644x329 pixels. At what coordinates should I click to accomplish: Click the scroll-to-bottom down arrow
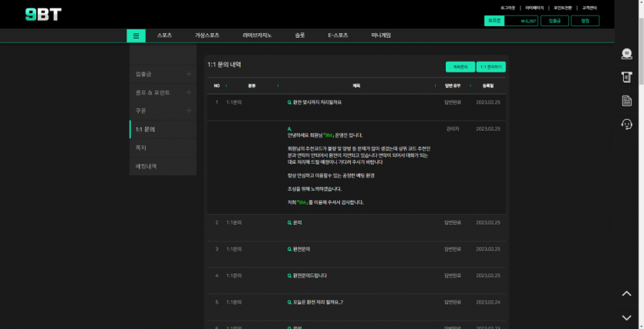click(626, 317)
